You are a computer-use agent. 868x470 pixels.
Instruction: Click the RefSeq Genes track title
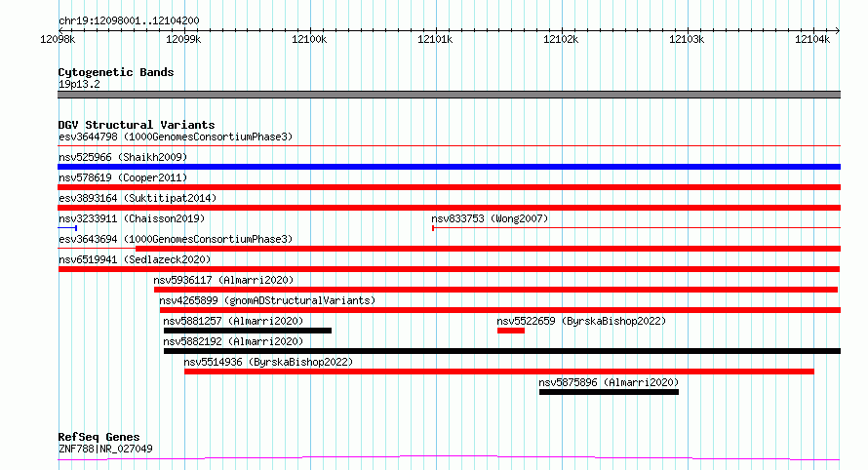click(x=99, y=437)
